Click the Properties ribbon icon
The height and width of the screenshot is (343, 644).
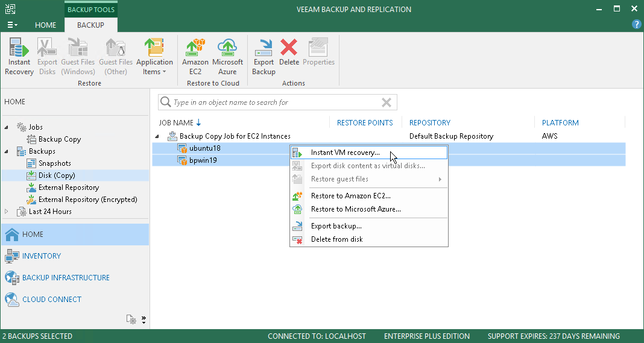pyautogui.click(x=319, y=52)
